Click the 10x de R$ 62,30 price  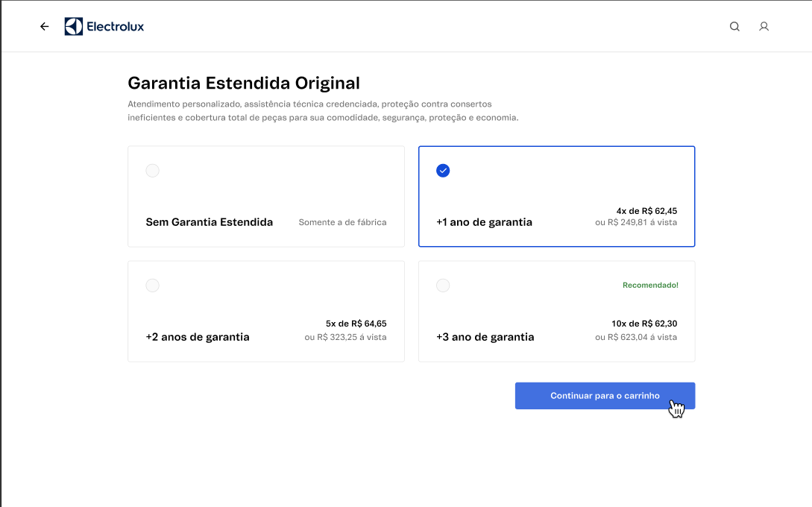pyautogui.click(x=644, y=324)
